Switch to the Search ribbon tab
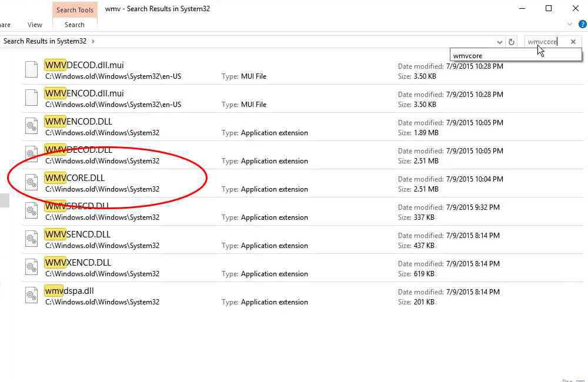 [x=74, y=25]
